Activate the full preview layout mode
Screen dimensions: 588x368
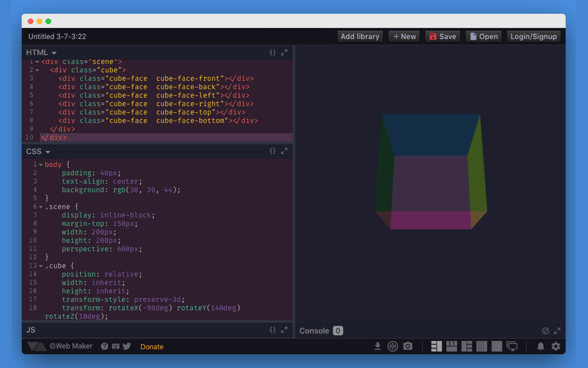coord(497,346)
